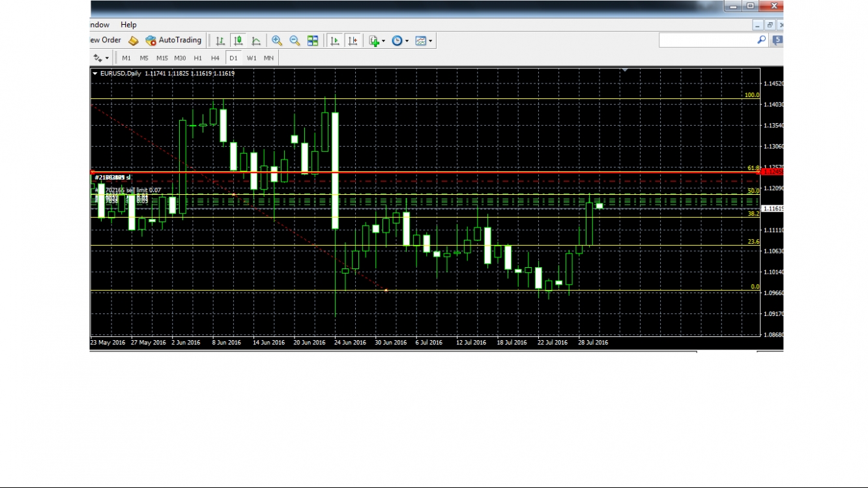Image resolution: width=868 pixels, height=488 pixels.
Task: Select the H4 timeframe
Action: pyautogui.click(x=216, y=58)
